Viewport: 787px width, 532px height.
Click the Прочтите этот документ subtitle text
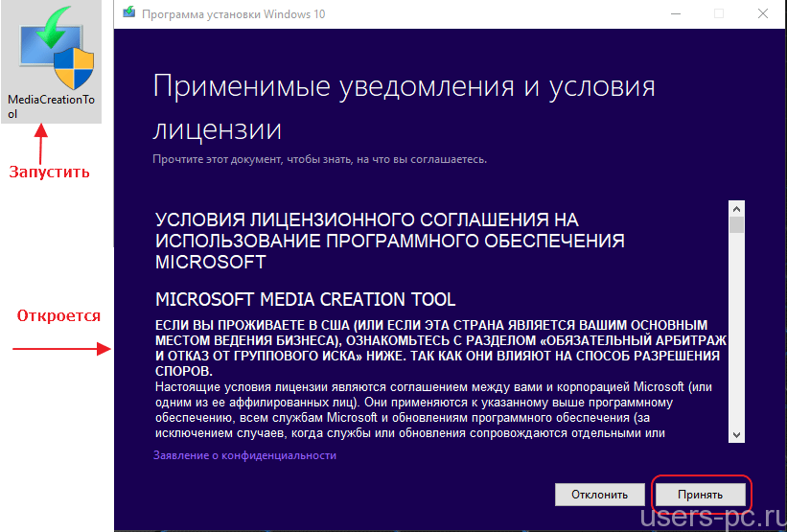click(320, 159)
